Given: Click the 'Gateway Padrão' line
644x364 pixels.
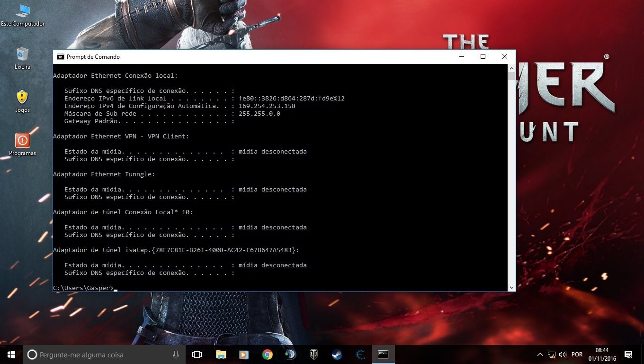Looking at the screenshot, I should 150,121.
